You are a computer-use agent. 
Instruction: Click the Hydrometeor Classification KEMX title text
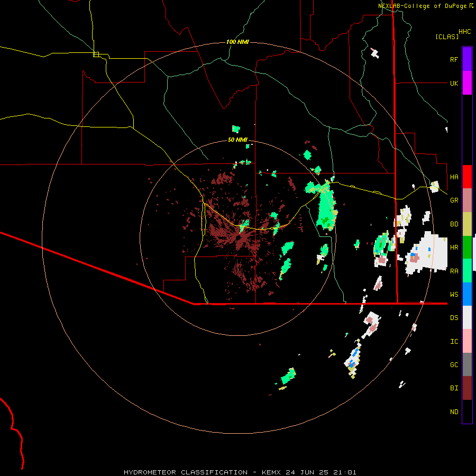[240, 472]
